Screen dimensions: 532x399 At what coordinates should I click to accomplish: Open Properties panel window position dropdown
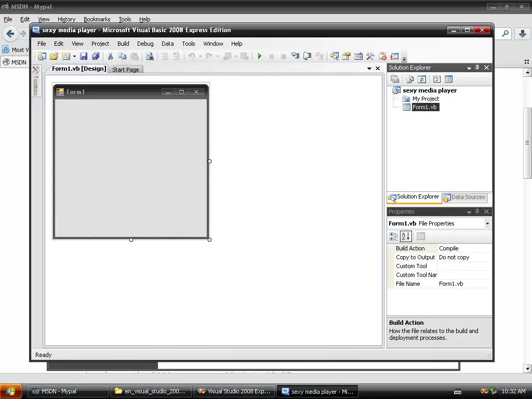(x=469, y=212)
